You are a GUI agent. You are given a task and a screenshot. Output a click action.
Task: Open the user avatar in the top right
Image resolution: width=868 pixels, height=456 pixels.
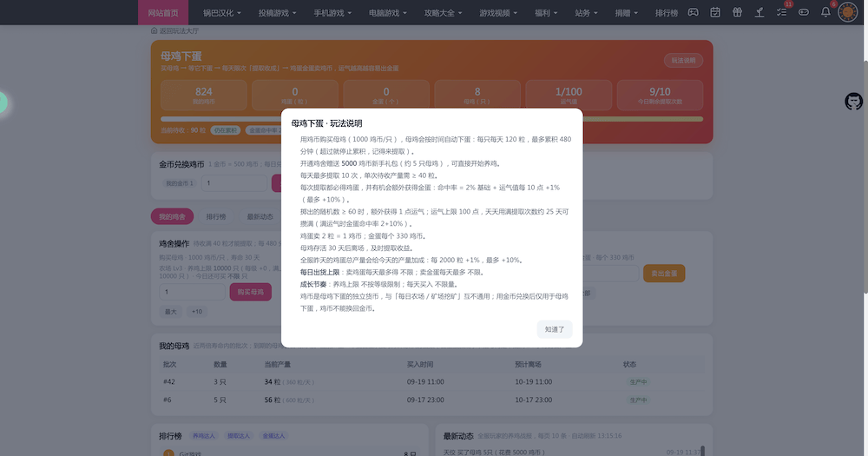coord(847,12)
